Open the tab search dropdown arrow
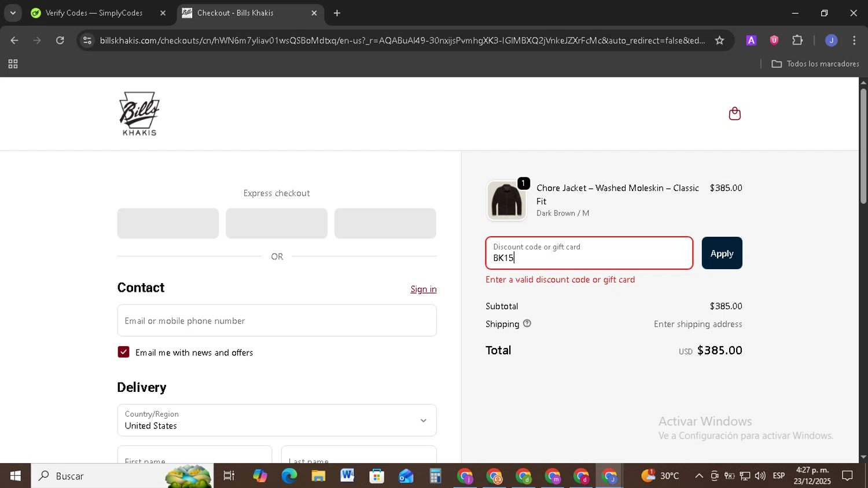 click(x=13, y=13)
